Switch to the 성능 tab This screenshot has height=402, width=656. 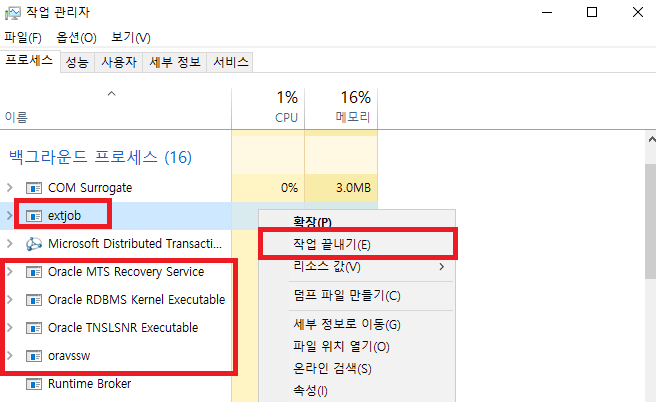coord(77,62)
